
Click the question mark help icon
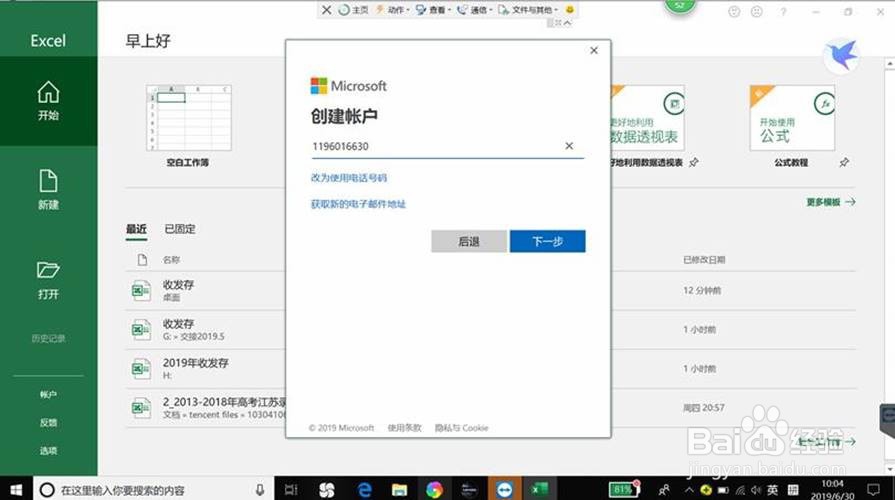tap(783, 11)
